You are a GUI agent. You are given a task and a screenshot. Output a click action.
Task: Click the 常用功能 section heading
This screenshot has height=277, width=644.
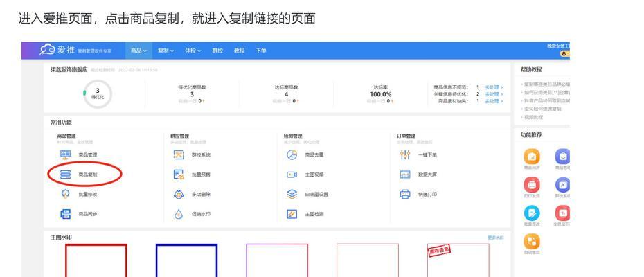coord(61,123)
